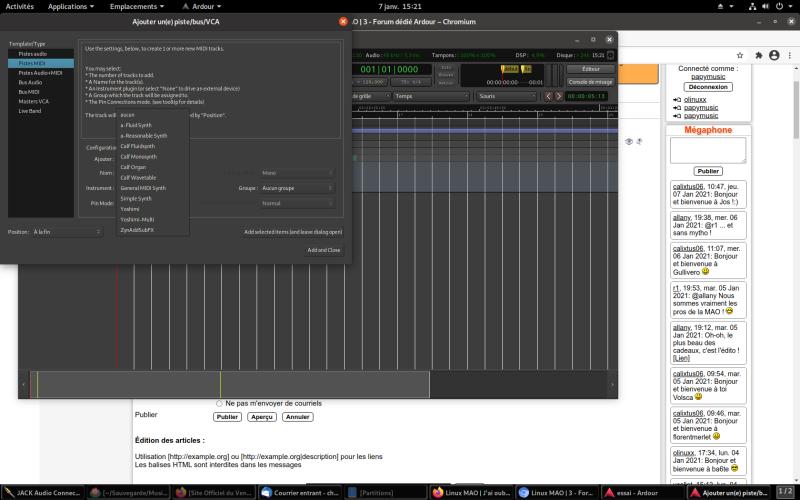This screenshot has width=800, height=500.
Task: Jump forward with the right arrow in Ardour
Action: pyautogui.click(x=559, y=96)
